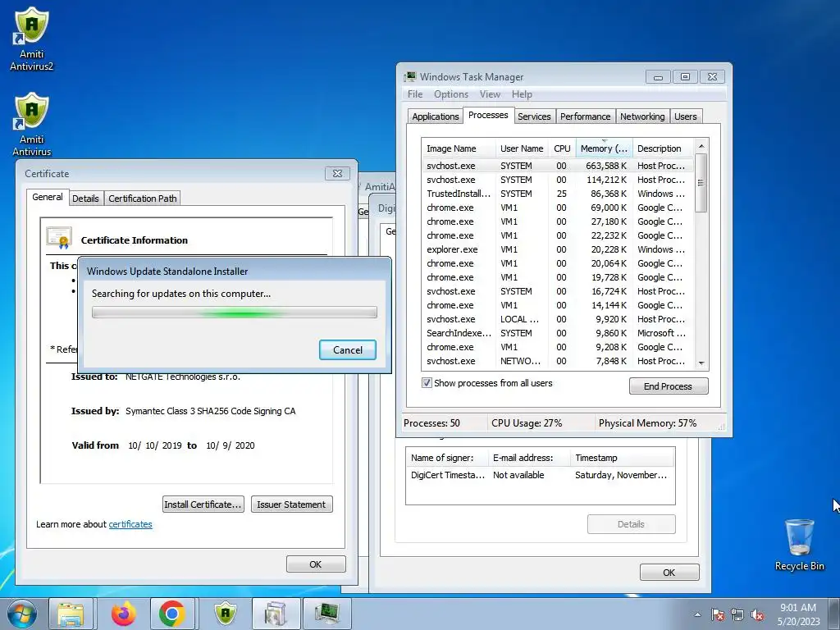The image size is (840, 630).
Task: Select the explorer.exe process row
Action: (x=557, y=249)
